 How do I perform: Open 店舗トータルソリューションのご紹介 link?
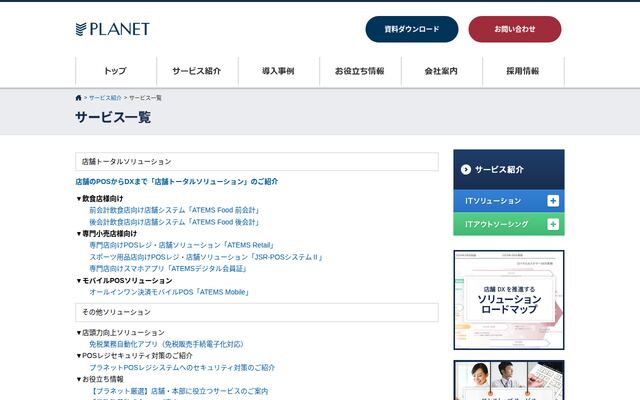[x=176, y=182]
